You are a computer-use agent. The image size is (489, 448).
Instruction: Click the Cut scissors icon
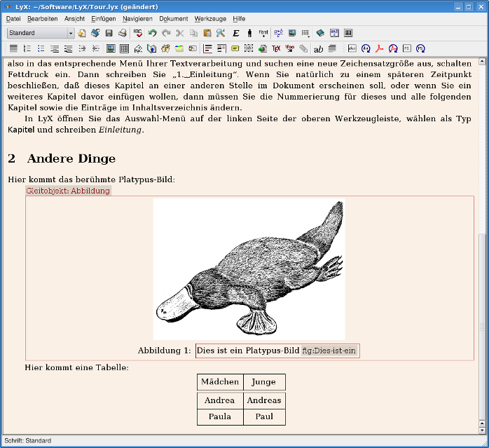pos(179,33)
